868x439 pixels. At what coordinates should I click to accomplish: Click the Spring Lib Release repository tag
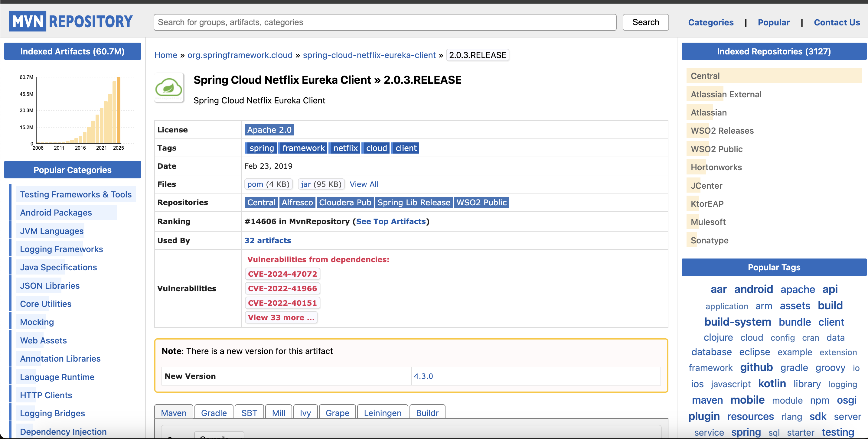[413, 202]
